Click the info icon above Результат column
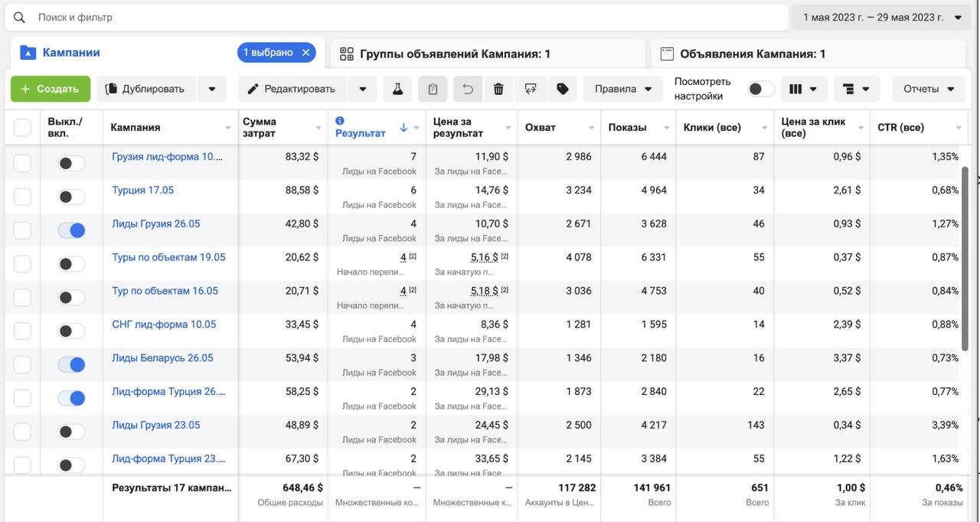The height and width of the screenshot is (522, 980). (340, 120)
